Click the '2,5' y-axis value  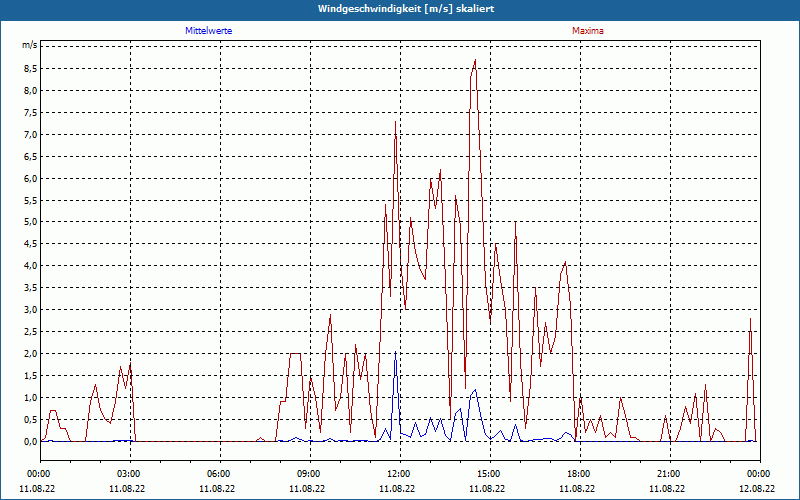click(x=30, y=332)
